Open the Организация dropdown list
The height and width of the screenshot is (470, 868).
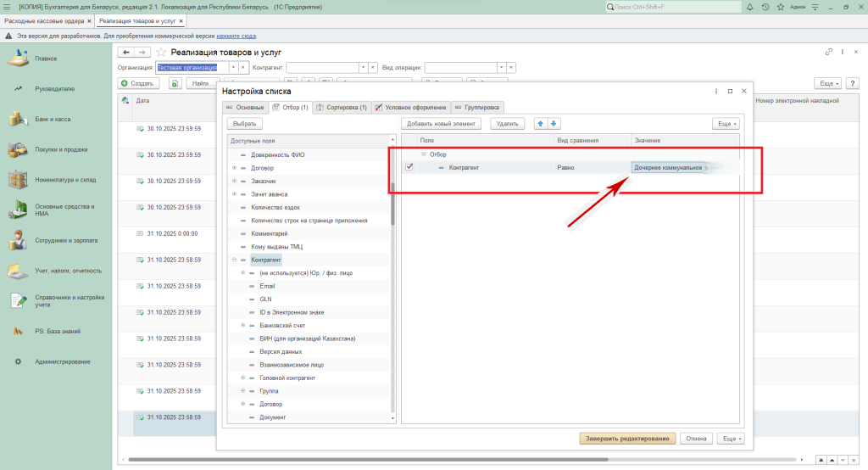(x=233, y=67)
